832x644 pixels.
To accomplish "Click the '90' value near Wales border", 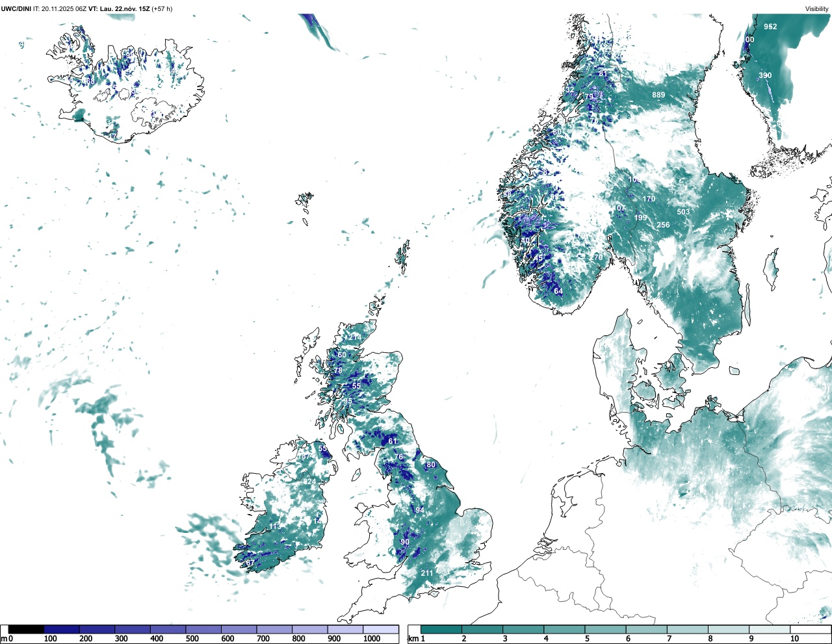I will 405,542.
